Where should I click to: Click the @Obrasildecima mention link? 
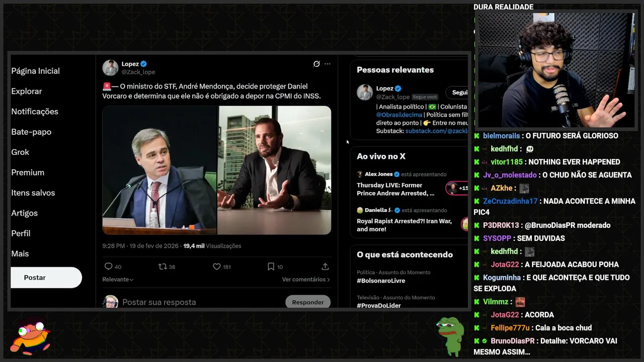pos(399,115)
